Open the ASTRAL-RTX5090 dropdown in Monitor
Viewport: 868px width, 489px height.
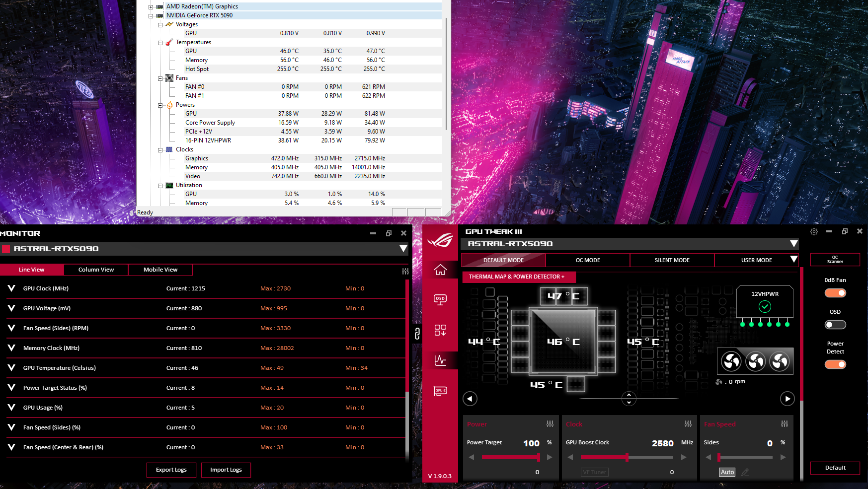click(403, 249)
